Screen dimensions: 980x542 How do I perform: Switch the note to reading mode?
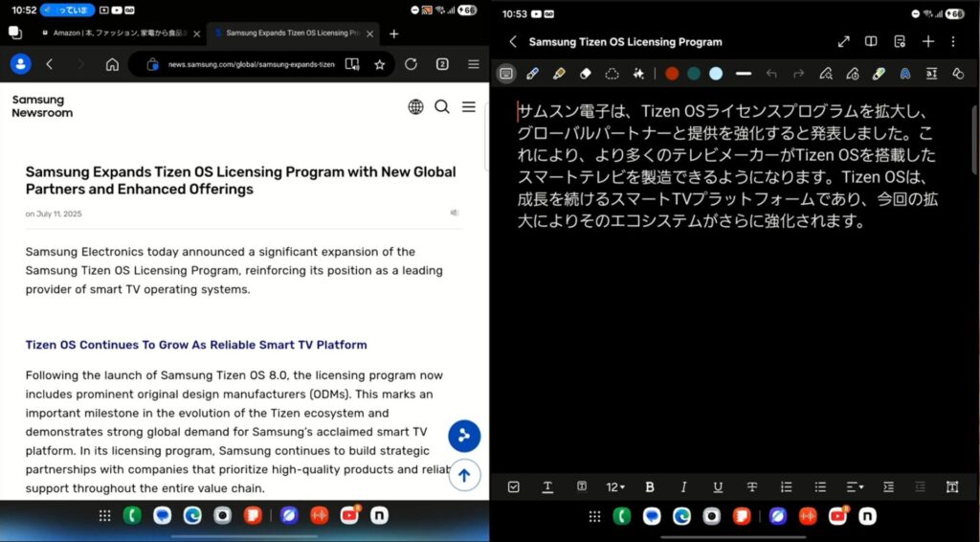tap(871, 42)
